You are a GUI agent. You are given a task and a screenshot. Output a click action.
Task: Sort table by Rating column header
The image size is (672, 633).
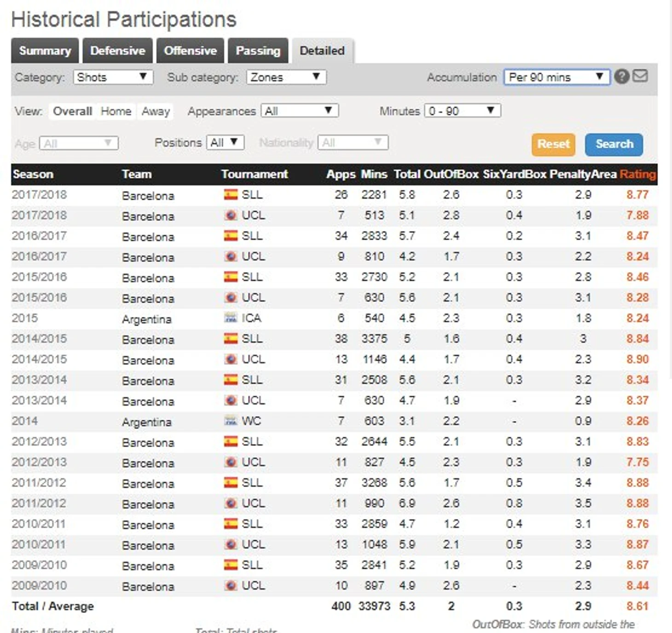[x=637, y=174]
